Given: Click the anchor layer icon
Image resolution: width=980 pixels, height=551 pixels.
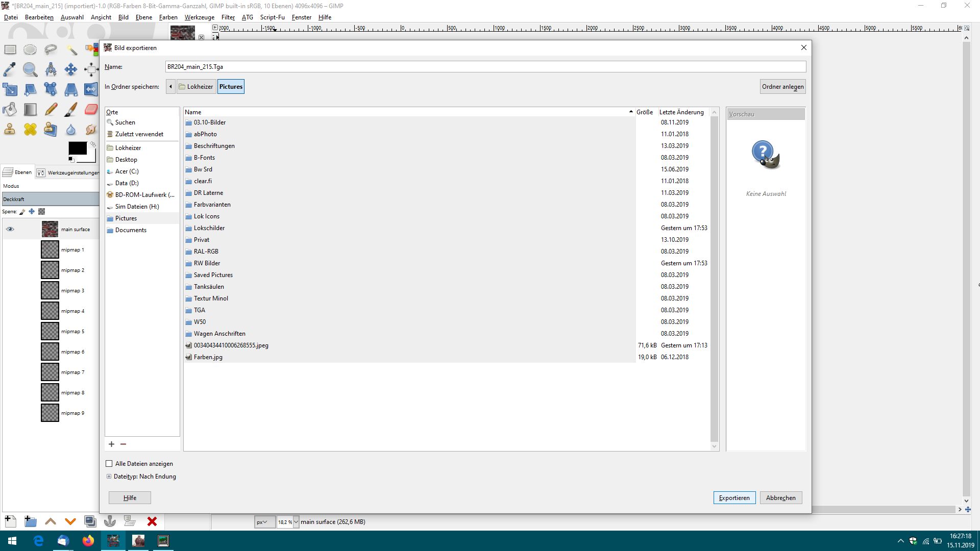Looking at the screenshot, I should (x=110, y=521).
